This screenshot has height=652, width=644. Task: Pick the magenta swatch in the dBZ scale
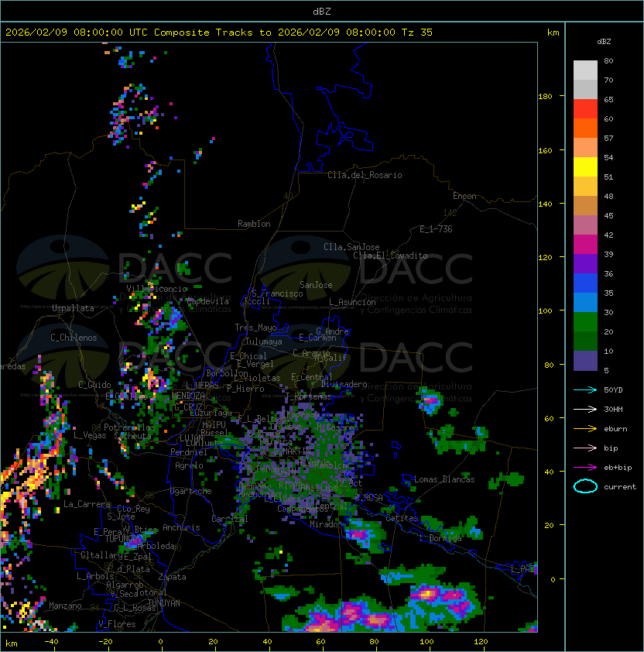click(585, 245)
